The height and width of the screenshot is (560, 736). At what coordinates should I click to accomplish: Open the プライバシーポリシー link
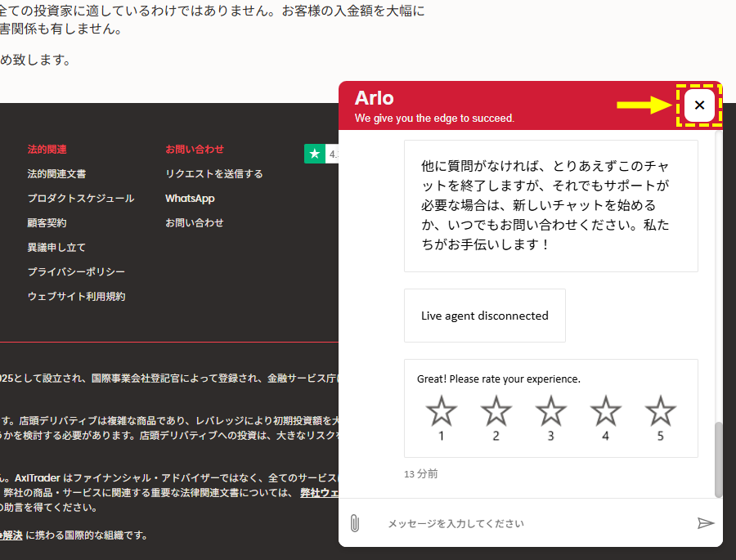coord(76,272)
